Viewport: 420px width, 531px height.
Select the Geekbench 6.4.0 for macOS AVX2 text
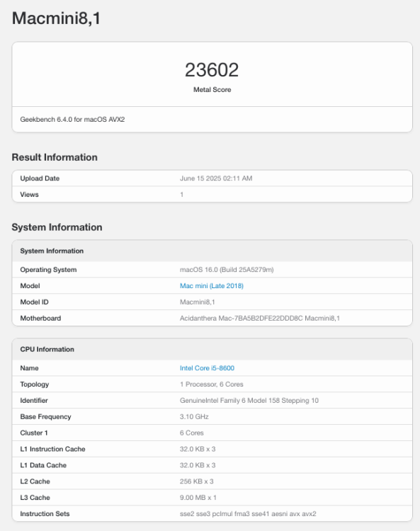coord(72,119)
